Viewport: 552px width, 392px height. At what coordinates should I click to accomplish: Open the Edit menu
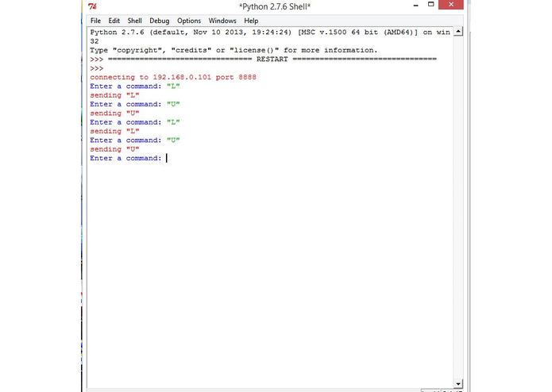[x=114, y=21]
